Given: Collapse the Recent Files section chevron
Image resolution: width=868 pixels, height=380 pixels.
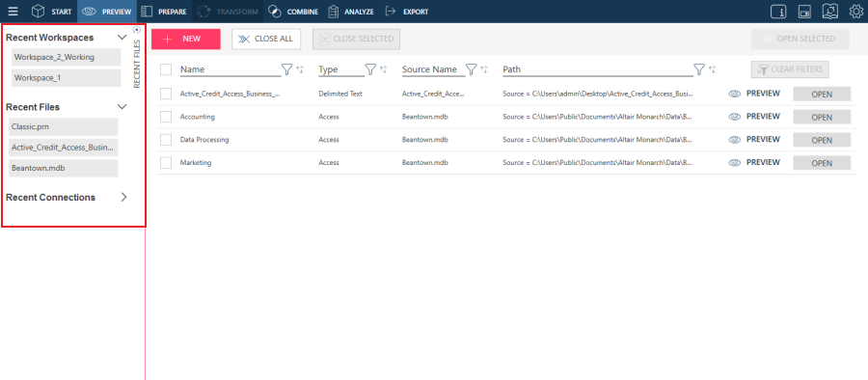Looking at the screenshot, I should pyautogui.click(x=122, y=106).
